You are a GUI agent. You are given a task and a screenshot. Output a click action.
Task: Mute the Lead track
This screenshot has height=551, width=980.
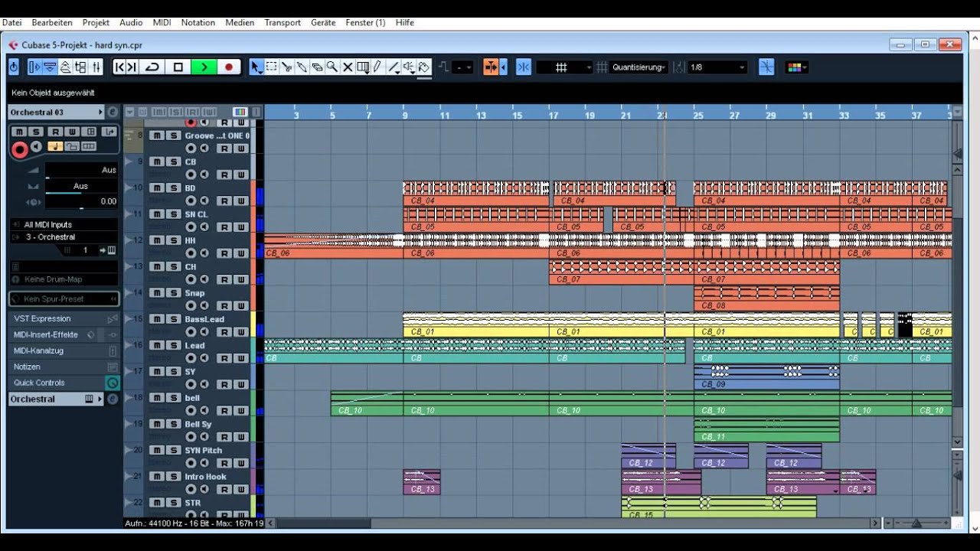157,345
